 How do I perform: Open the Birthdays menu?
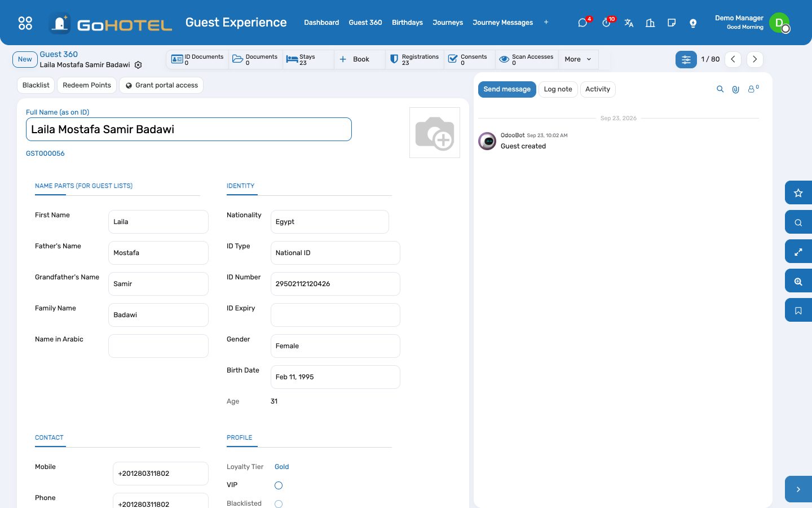pyautogui.click(x=407, y=23)
